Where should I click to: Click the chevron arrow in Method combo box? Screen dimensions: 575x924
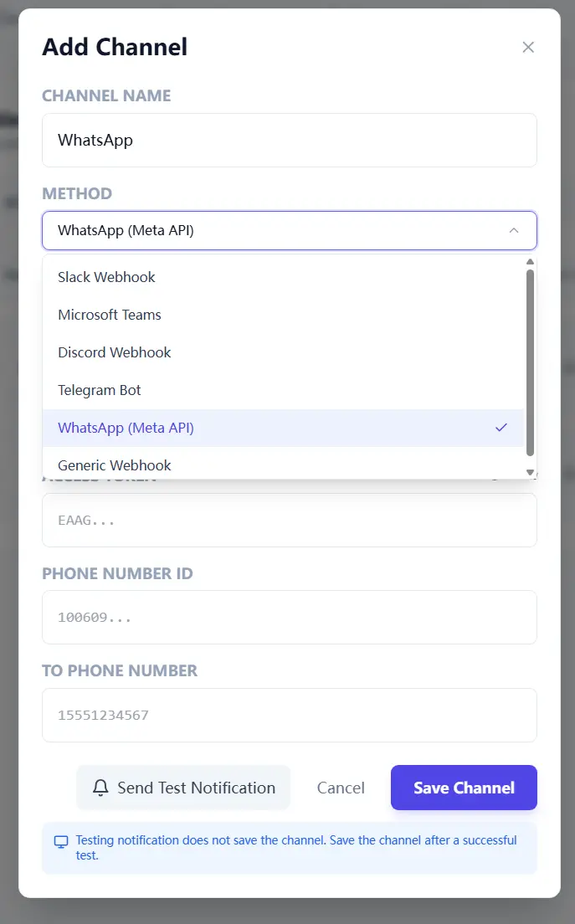coord(514,230)
